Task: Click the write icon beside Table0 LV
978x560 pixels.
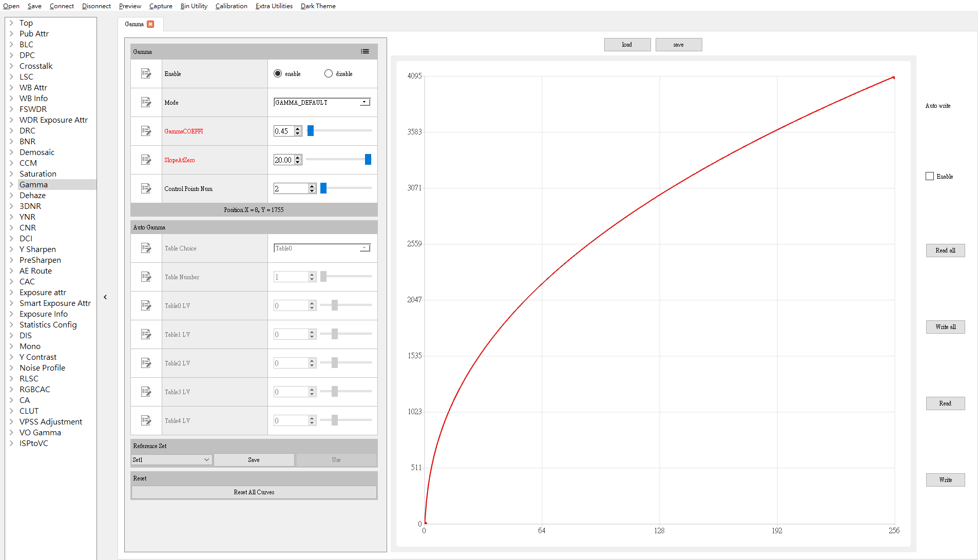Action: click(x=146, y=306)
